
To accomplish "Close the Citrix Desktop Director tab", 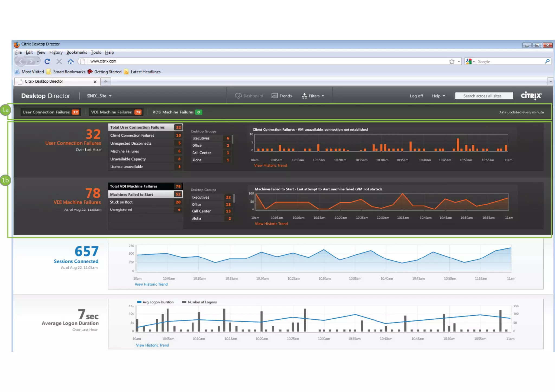I will point(95,82).
